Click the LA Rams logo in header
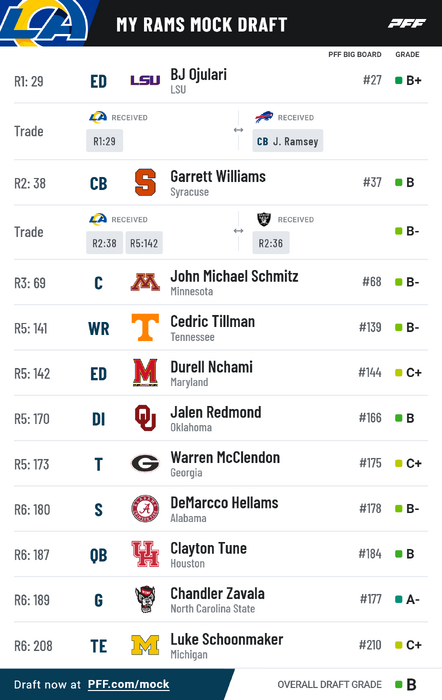This screenshot has width=442, height=700. pyautogui.click(x=44, y=22)
